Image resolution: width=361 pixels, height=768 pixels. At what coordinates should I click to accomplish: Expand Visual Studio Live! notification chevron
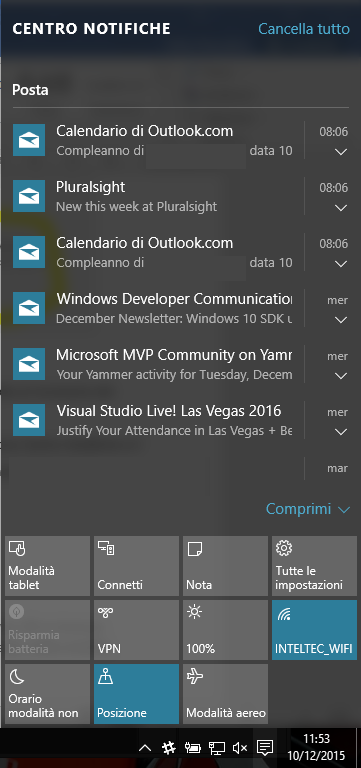(340, 432)
